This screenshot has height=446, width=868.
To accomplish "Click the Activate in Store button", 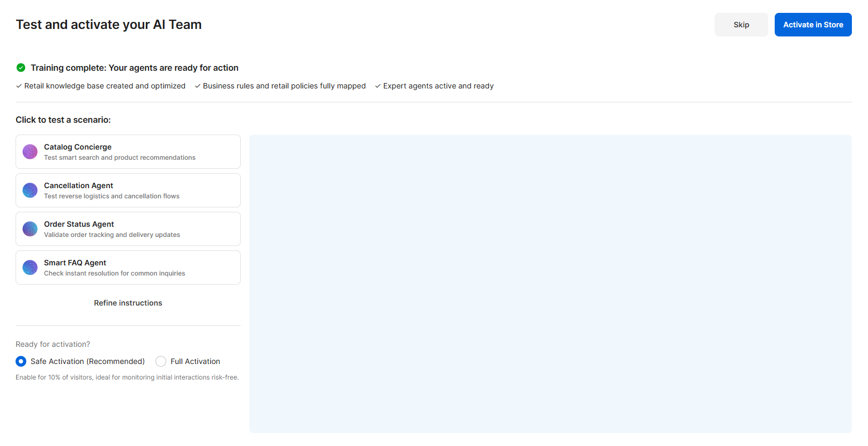I will coord(813,25).
